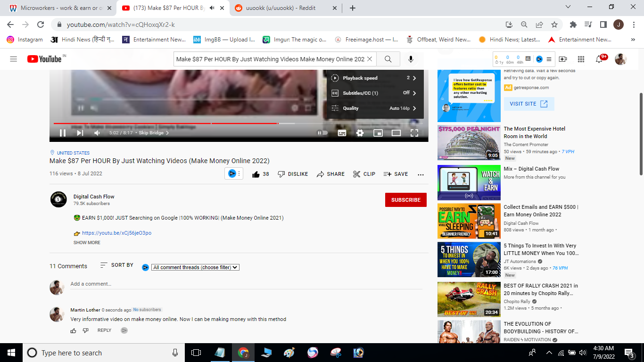Screen dimensions: 644x362
Task: Open the Quality submenu
Action: coord(375,108)
